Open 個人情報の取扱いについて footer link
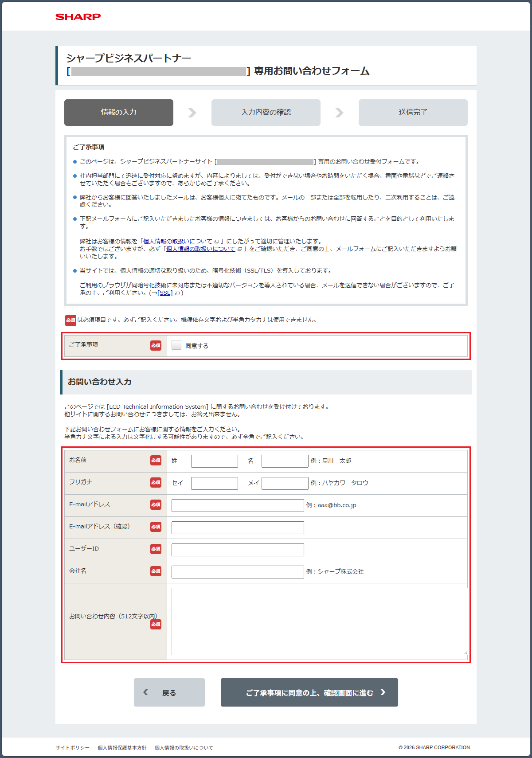This screenshot has width=532, height=758. click(184, 748)
